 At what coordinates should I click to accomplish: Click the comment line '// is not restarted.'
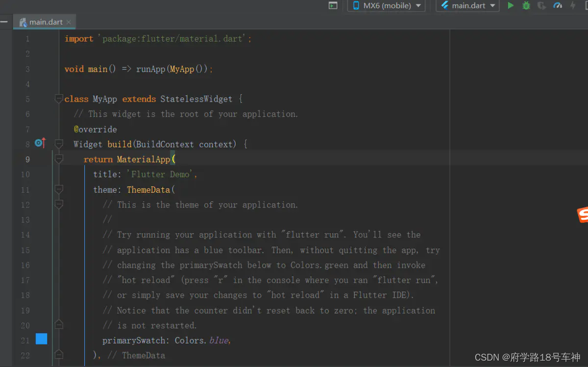click(x=149, y=325)
